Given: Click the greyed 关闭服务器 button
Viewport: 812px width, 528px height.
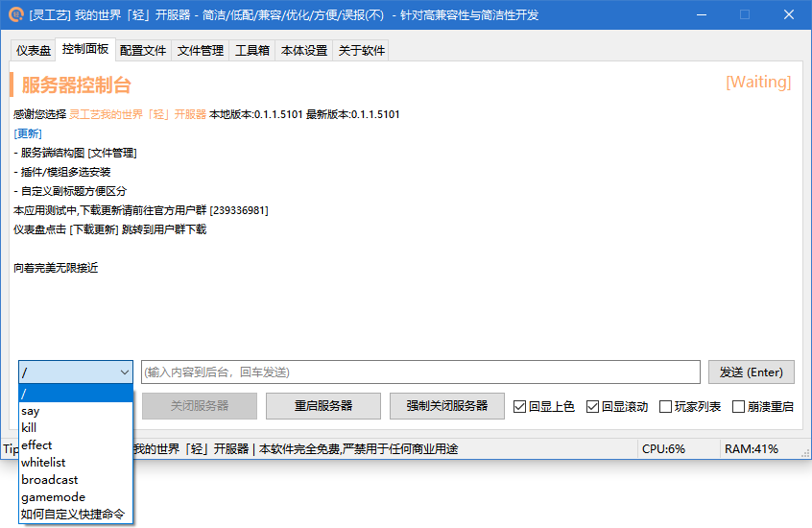Looking at the screenshot, I should 200,406.
